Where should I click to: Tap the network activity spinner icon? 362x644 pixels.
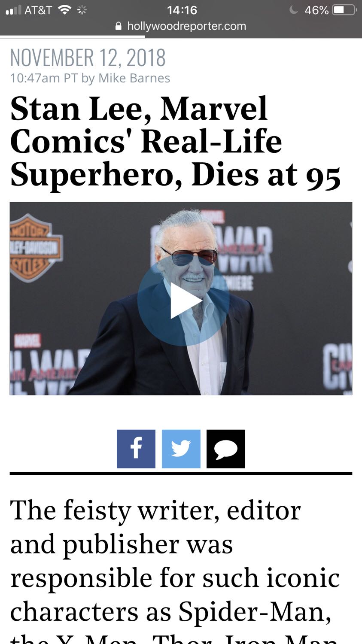tap(82, 10)
